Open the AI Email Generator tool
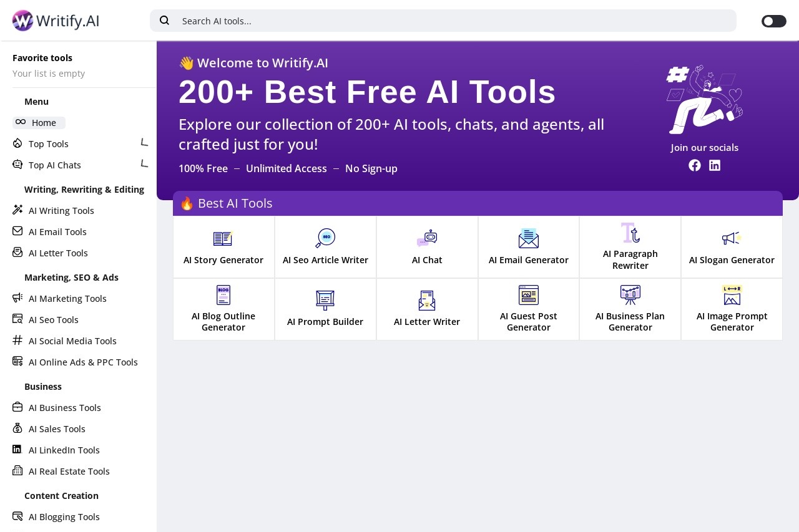Screen dimensions: 799x532 point(529,247)
